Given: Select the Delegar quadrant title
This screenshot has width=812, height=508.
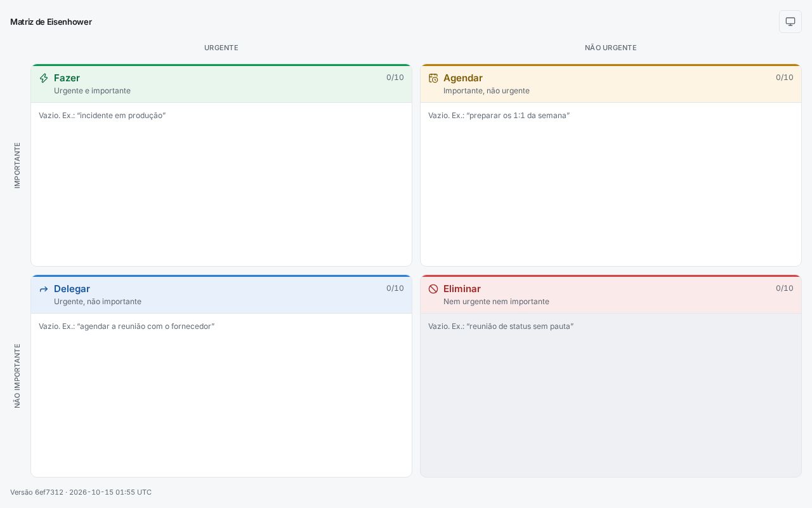Looking at the screenshot, I should pyautogui.click(x=72, y=288).
